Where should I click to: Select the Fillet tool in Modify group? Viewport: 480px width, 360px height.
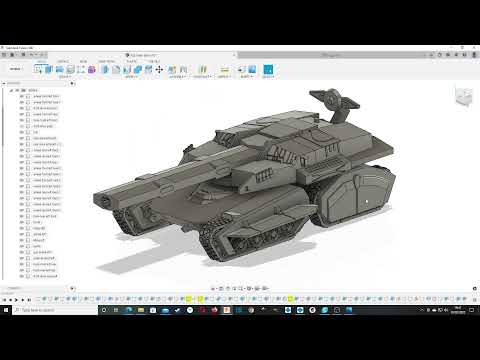click(116, 69)
